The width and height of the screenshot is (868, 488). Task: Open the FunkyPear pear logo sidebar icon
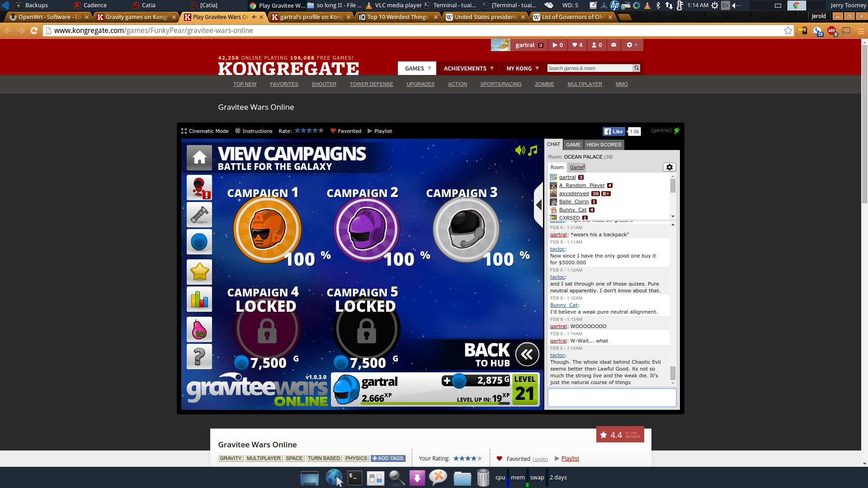click(199, 329)
